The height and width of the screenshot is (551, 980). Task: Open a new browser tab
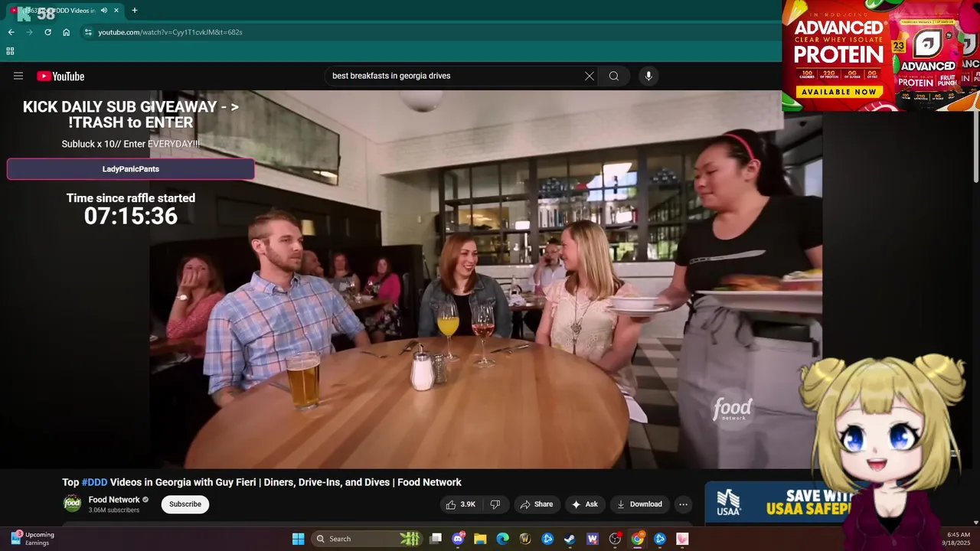coord(135,11)
